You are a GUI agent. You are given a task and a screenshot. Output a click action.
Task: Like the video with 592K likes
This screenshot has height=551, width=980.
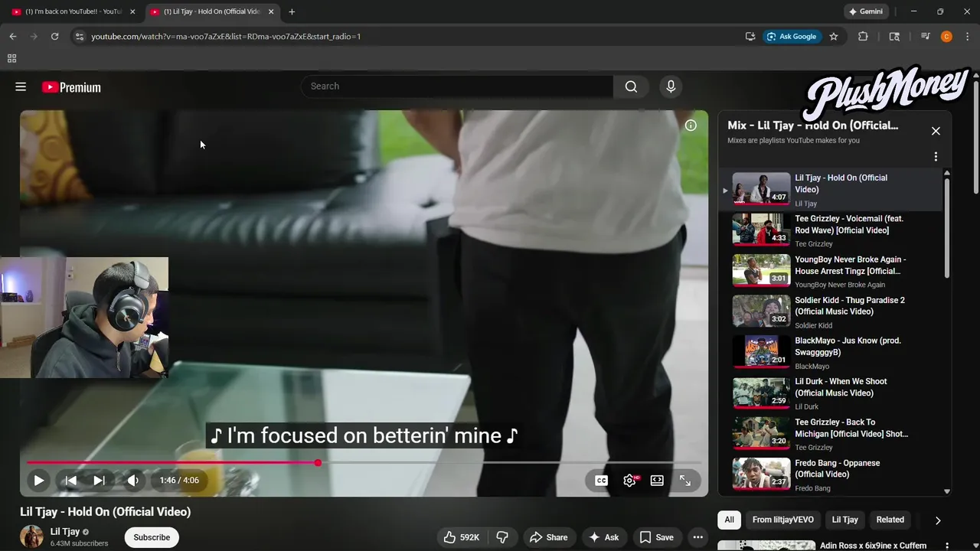[462, 537]
